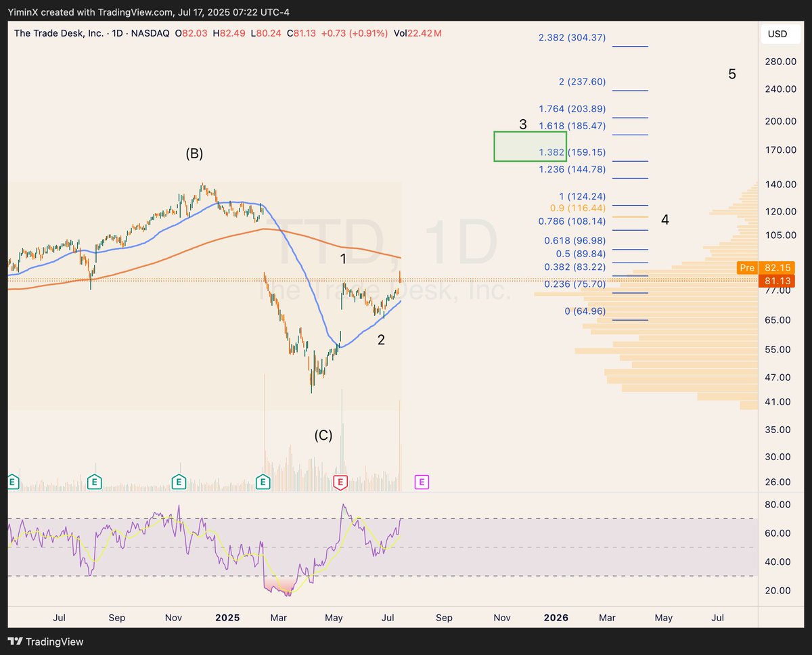Click the TradingView logo at bottom left

coord(45,641)
